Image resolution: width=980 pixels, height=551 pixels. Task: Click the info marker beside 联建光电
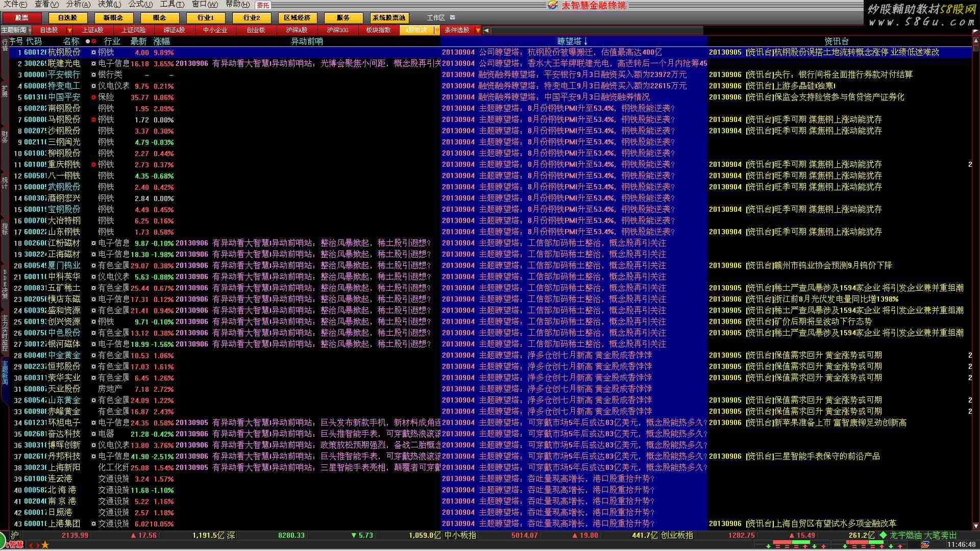(x=93, y=64)
